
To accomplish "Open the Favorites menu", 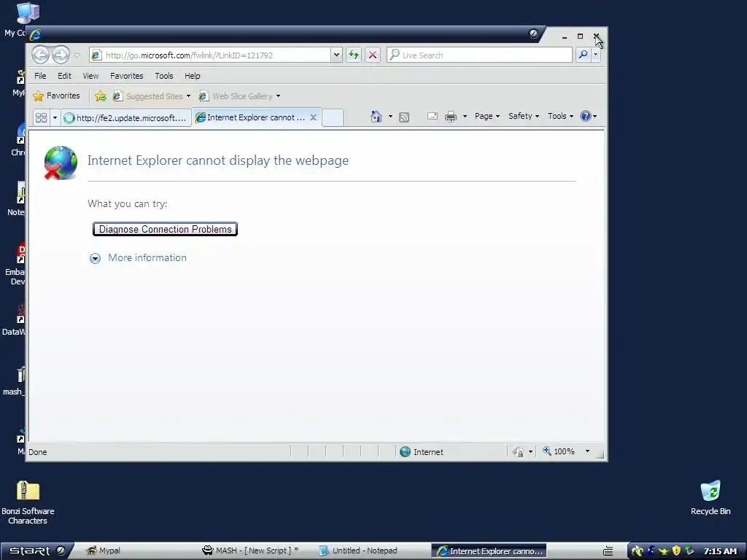I will (x=126, y=76).
